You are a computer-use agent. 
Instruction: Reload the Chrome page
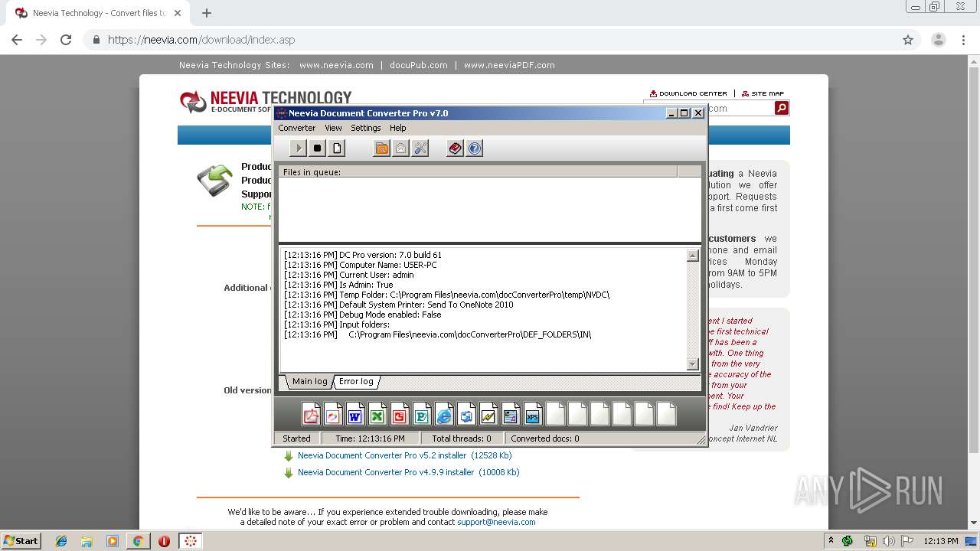tap(66, 40)
